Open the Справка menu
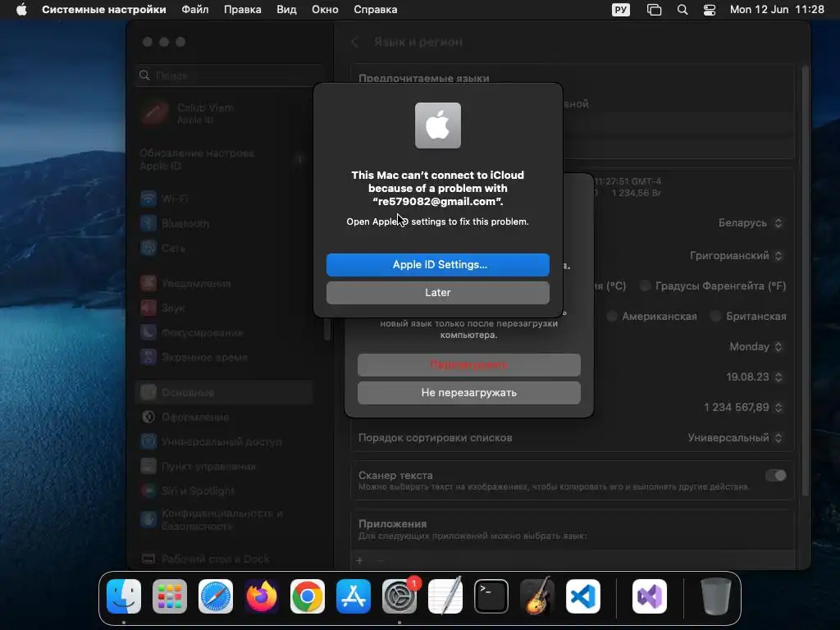Viewport: 840px width, 630px height. click(376, 10)
